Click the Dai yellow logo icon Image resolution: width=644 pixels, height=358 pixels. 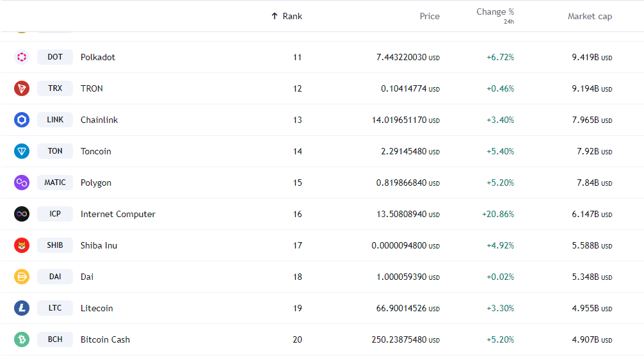tap(22, 277)
